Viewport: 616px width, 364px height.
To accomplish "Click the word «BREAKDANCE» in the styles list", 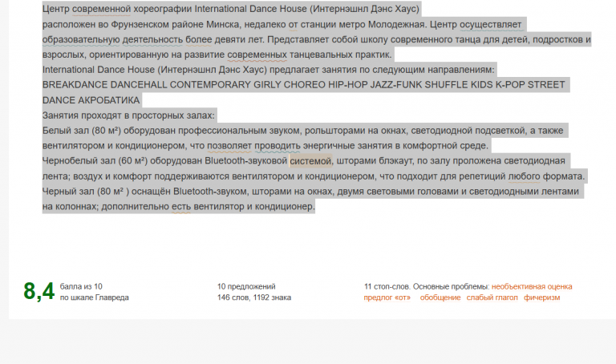I will [75, 85].
